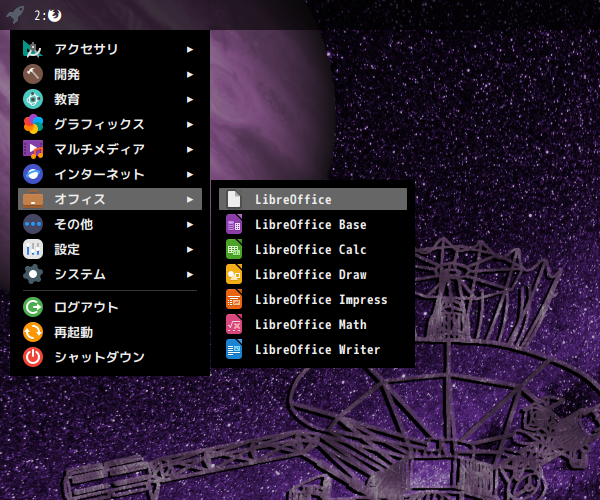The width and height of the screenshot is (600, 500).
Task: Open the システム menu entry
Action: [110, 274]
